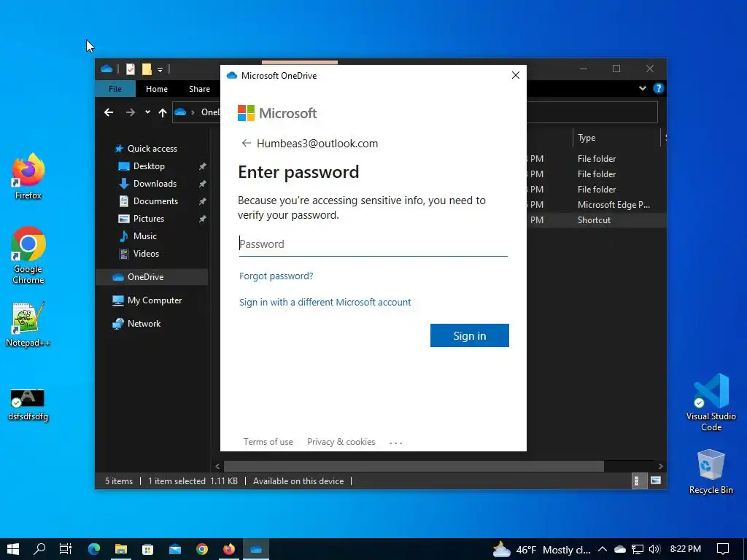Viewport: 747px width, 560px height.
Task: Open taskbar Search
Action: click(39, 549)
